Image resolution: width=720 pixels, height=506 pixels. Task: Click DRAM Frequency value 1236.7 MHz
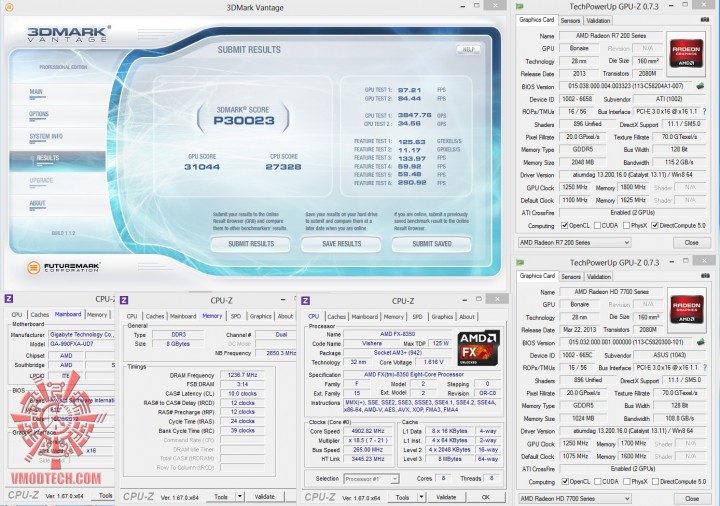(243, 375)
